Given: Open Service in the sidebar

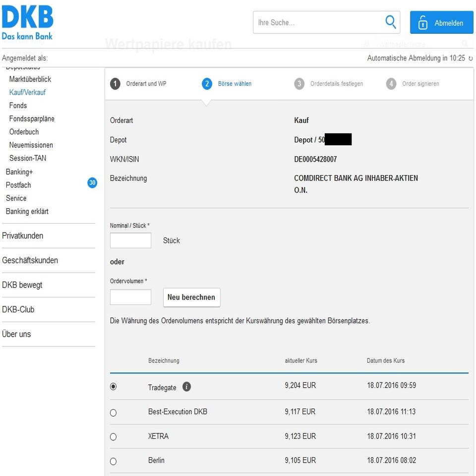Looking at the screenshot, I should click(x=16, y=198).
